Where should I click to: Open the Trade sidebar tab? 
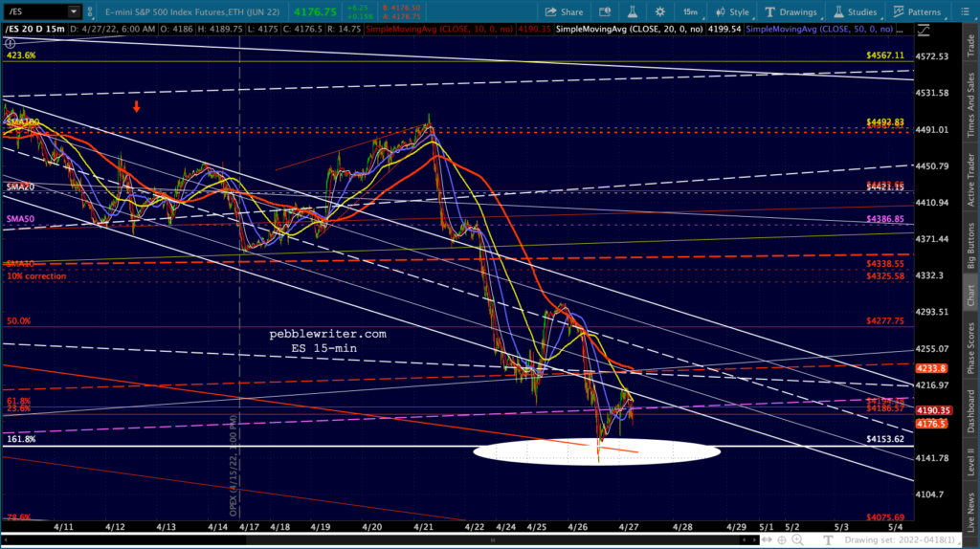(971, 46)
